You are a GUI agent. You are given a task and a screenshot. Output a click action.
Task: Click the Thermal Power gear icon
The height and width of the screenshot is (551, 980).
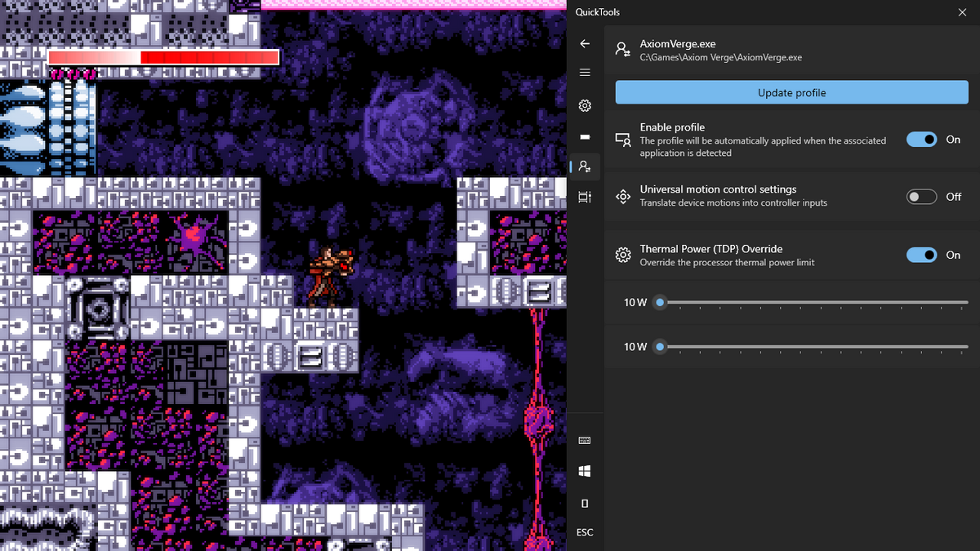click(623, 255)
